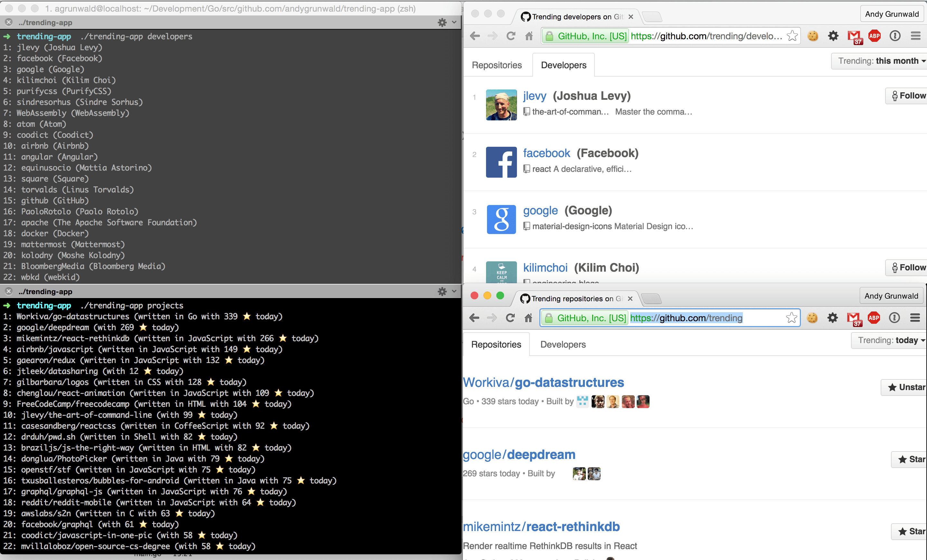The width and height of the screenshot is (927, 560).
Task: Open jlevy profile link
Action: pos(535,96)
